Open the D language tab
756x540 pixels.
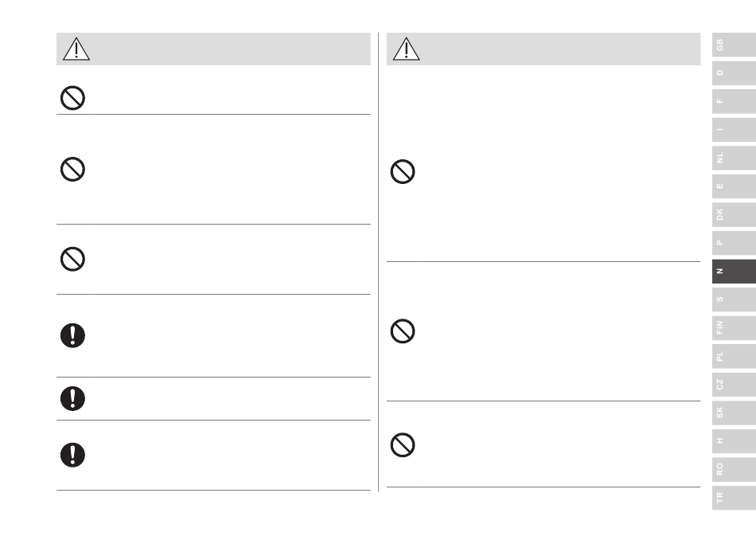tap(734, 72)
